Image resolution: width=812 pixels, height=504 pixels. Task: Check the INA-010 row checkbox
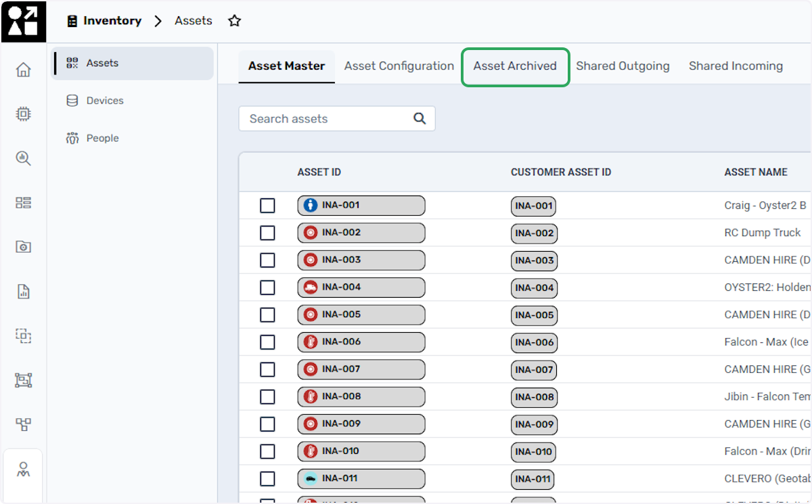click(x=267, y=451)
